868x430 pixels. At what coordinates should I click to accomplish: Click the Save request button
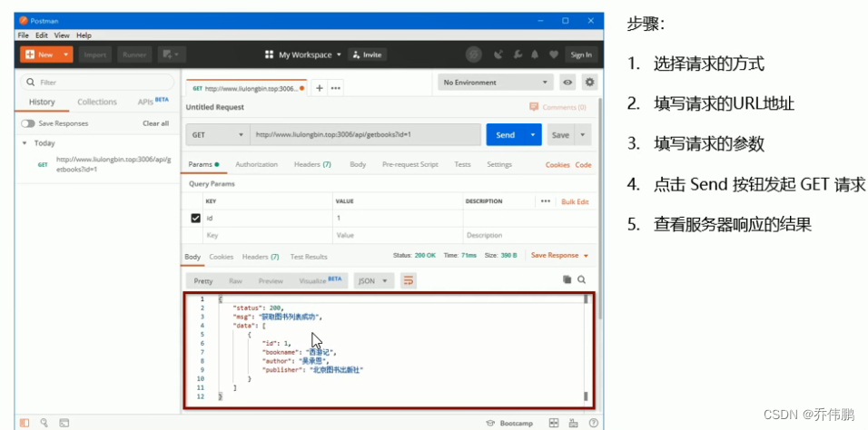pyautogui.click(x=560, y=135)
